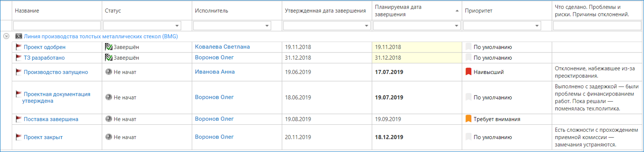Screen dimensions: 644x152
Task: Click the milestone flag icon for Поставка завершена
Action: pos(18,119)
